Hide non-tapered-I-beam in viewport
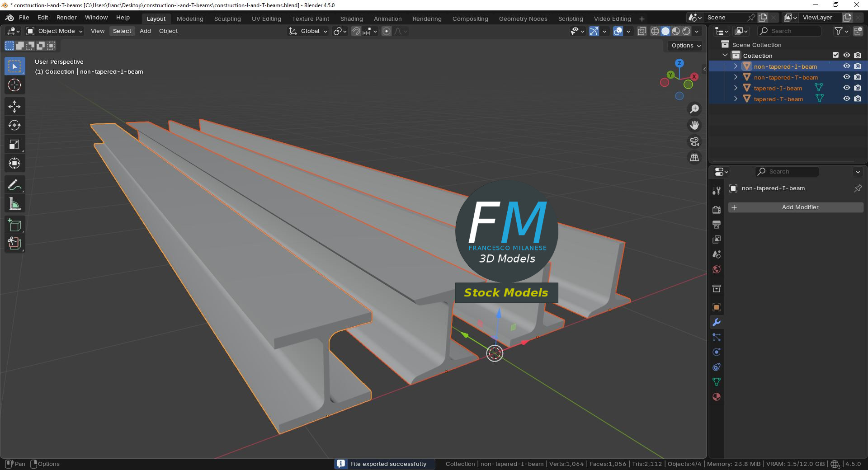The image size is (868, 470). tap(847, 66)
